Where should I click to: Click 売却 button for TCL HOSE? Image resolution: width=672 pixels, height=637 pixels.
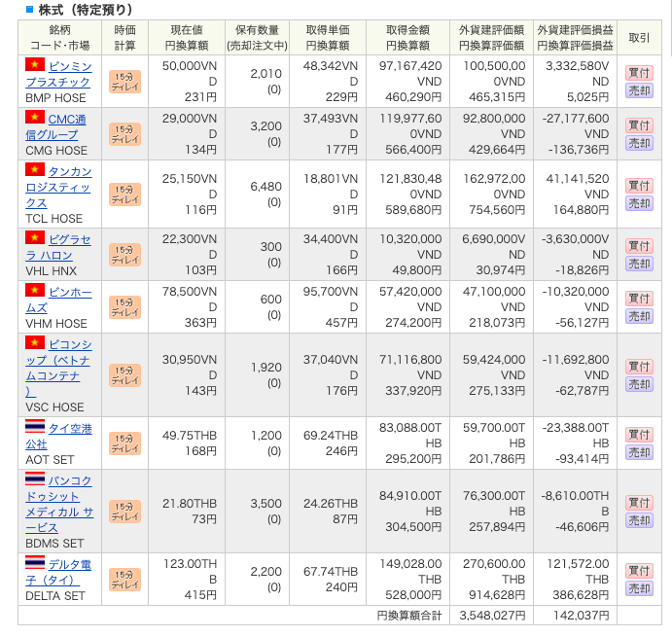(639, 203)
